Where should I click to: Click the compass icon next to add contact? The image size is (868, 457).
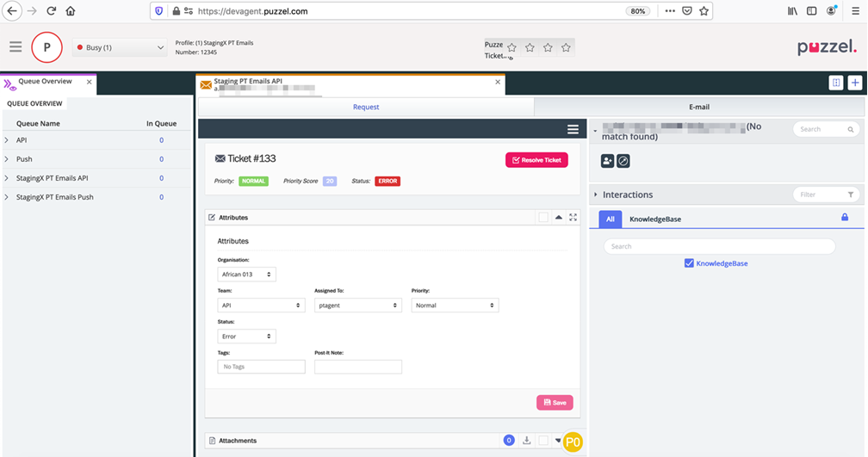coord(623,161)
